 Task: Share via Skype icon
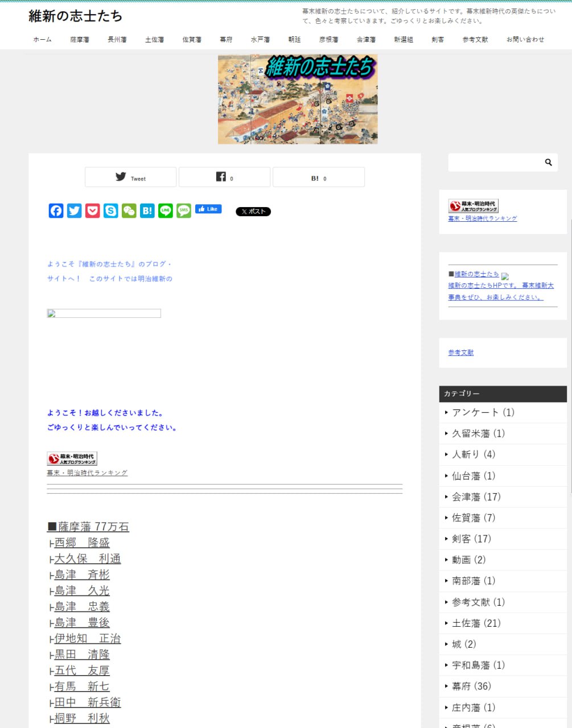click(x=110, y=211)
